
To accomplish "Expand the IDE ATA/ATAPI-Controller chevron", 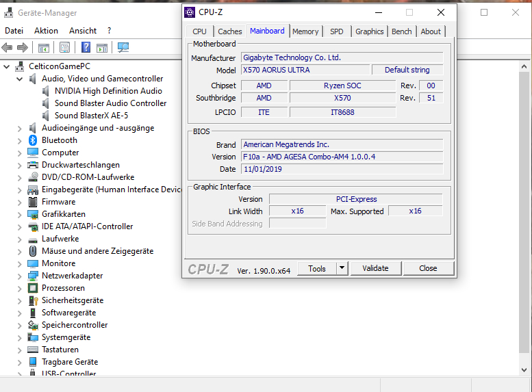I will click(20, 227).
